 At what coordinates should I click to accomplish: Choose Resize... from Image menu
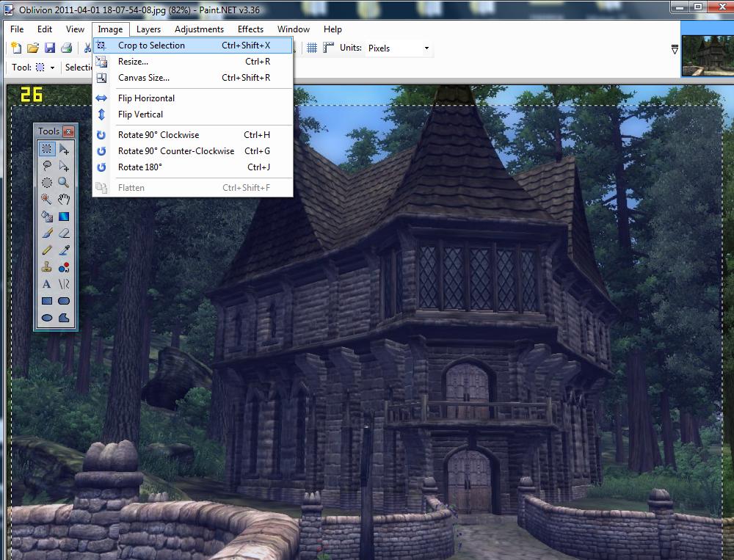pos(193,62)
